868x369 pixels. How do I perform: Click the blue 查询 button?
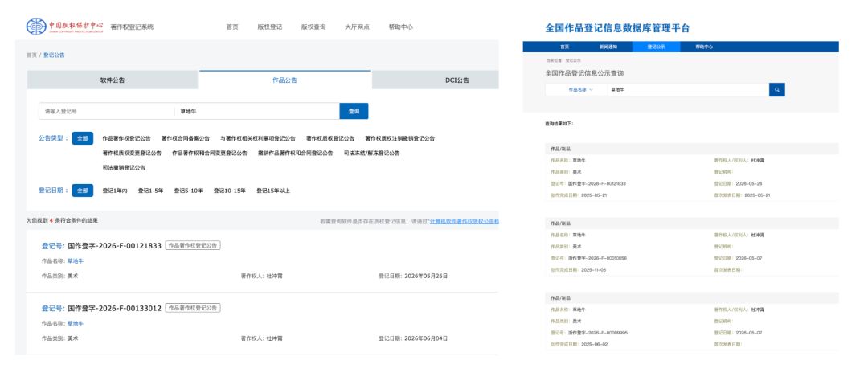354,112
